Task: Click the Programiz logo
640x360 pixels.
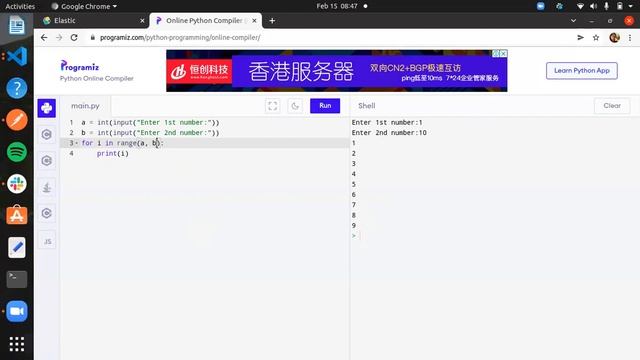Action: pos(80,67)
